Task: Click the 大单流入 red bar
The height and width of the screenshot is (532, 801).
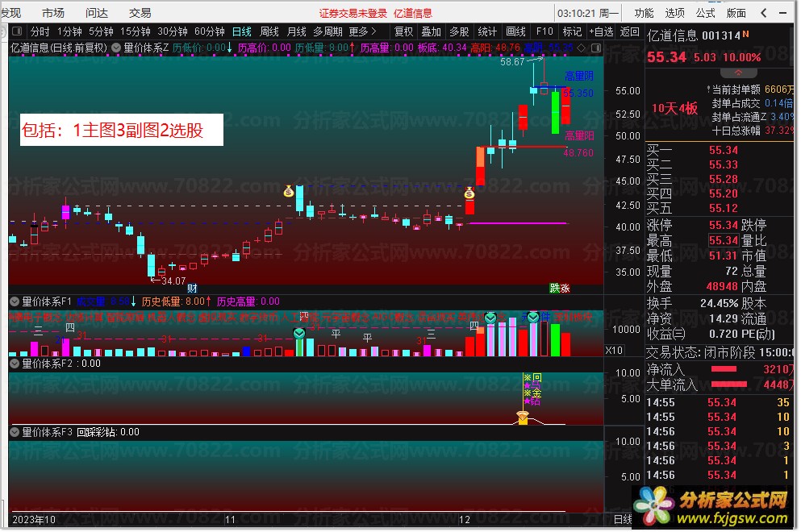Action: pos(729,384)
